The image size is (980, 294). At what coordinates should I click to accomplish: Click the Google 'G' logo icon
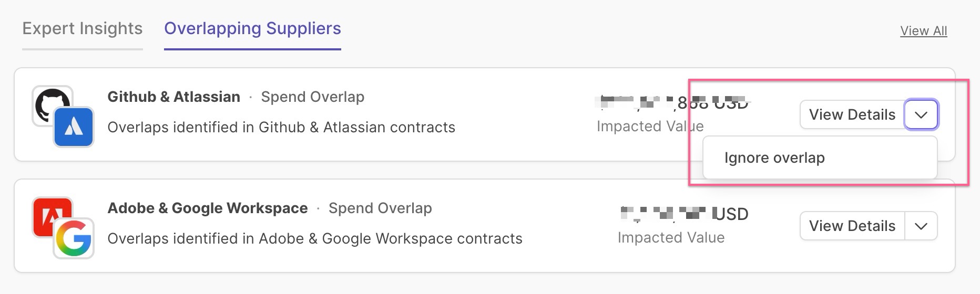click(74, 239)
